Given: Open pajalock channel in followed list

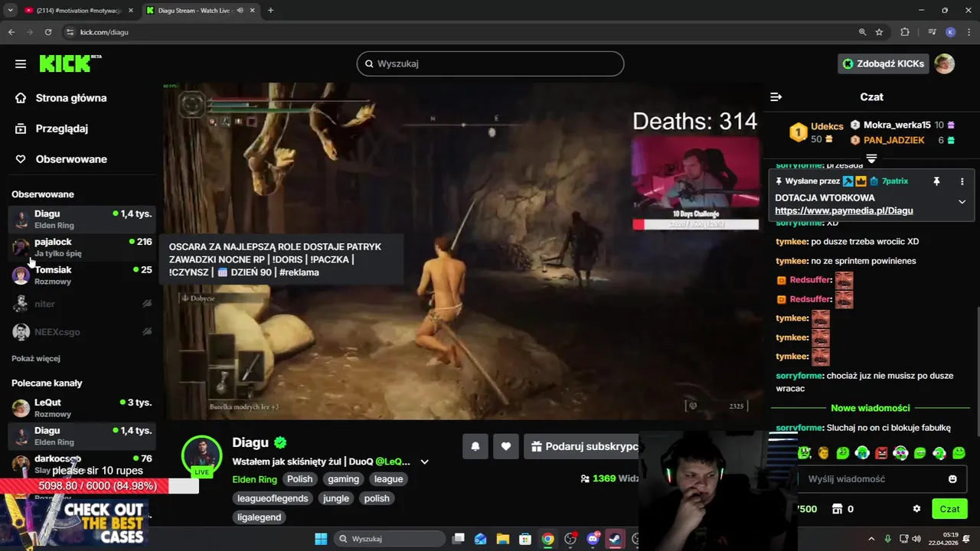Looking at the screenshot, I should click(82, 247).
